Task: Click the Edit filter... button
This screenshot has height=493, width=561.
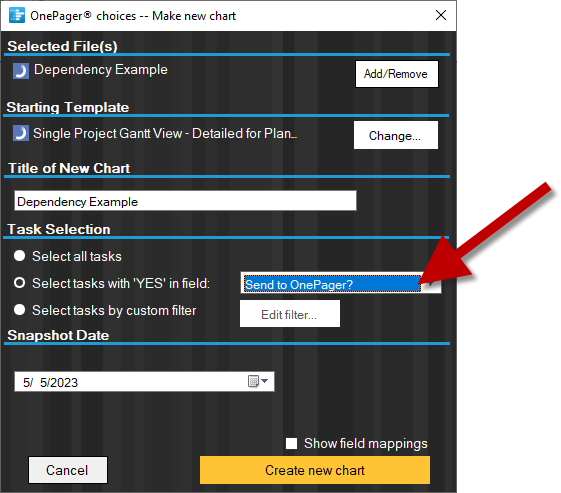Action: [x=290, y=314]
